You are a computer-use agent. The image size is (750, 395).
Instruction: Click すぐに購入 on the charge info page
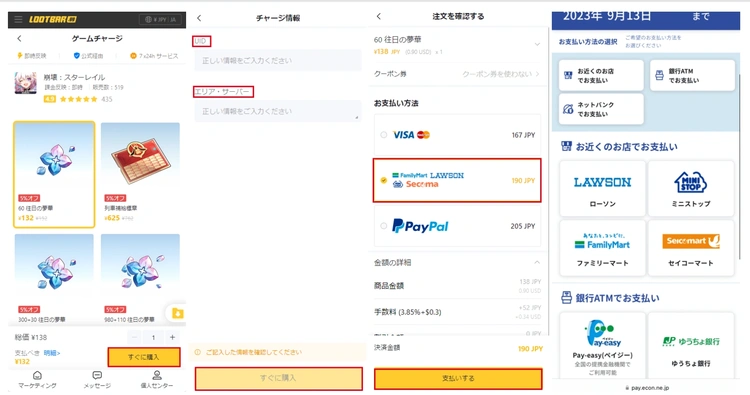point(278,378)
